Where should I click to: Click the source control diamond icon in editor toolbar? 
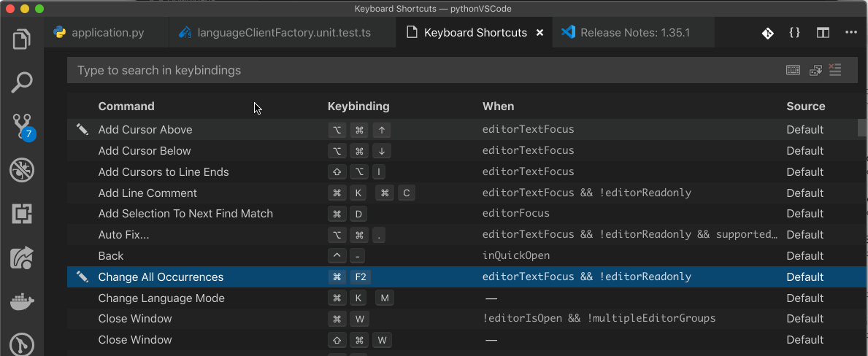(767, 33)
